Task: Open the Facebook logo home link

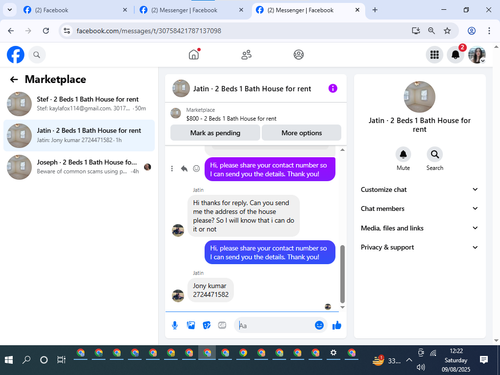Action: (15, 55)
